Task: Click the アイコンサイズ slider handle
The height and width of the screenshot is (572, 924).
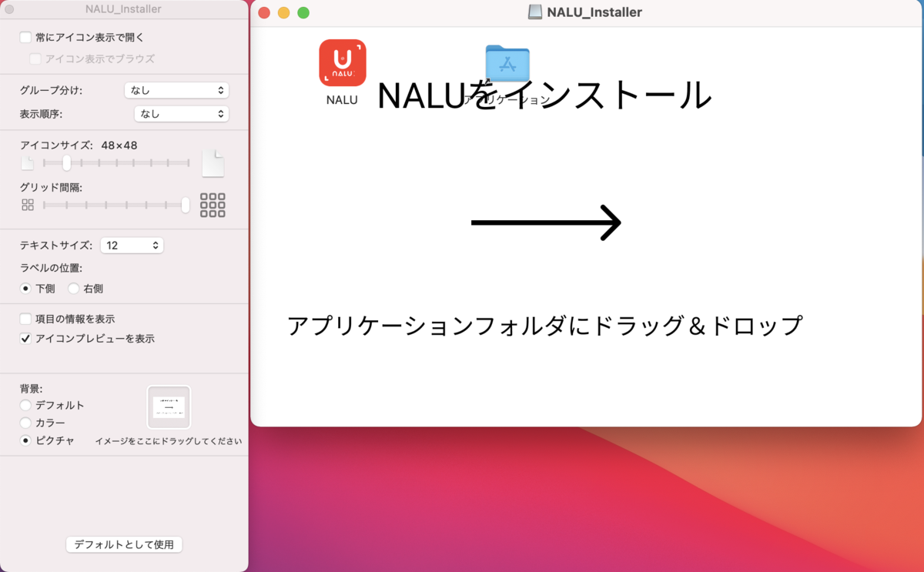Action: [67, 162]
